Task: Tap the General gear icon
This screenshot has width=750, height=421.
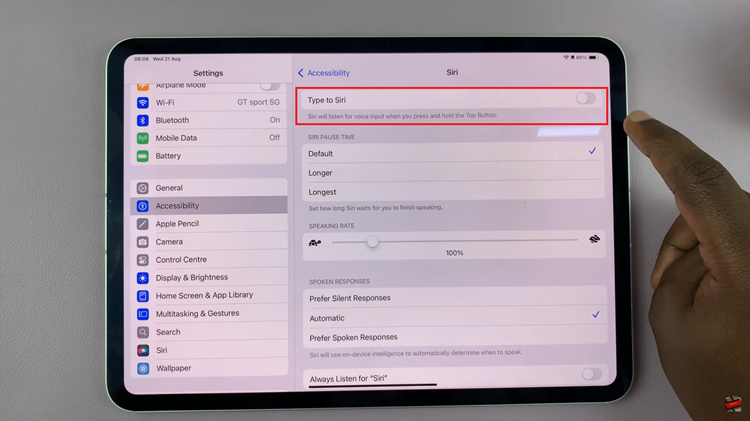Action: point(143,188)
